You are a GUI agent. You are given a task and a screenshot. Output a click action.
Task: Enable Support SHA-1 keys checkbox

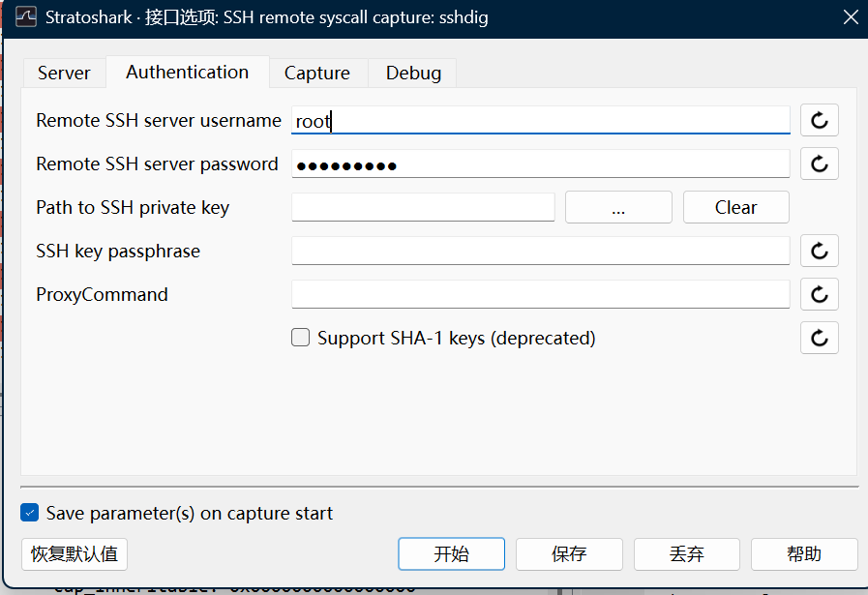[301, 338]
